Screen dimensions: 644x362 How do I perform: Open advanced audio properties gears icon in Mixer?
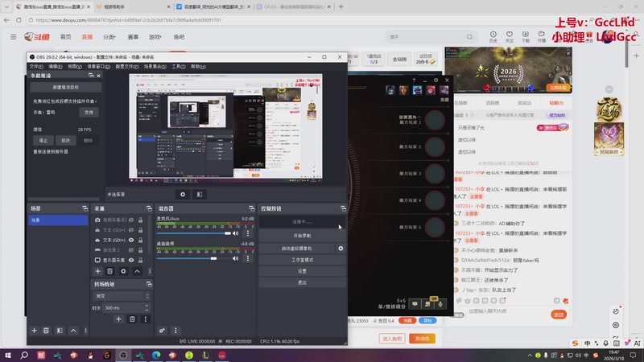[x=163, y=331]
